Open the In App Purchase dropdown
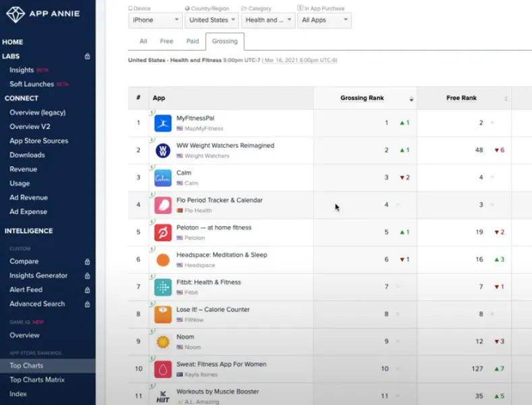Screen dimensions: 532x405 (324, 20)
